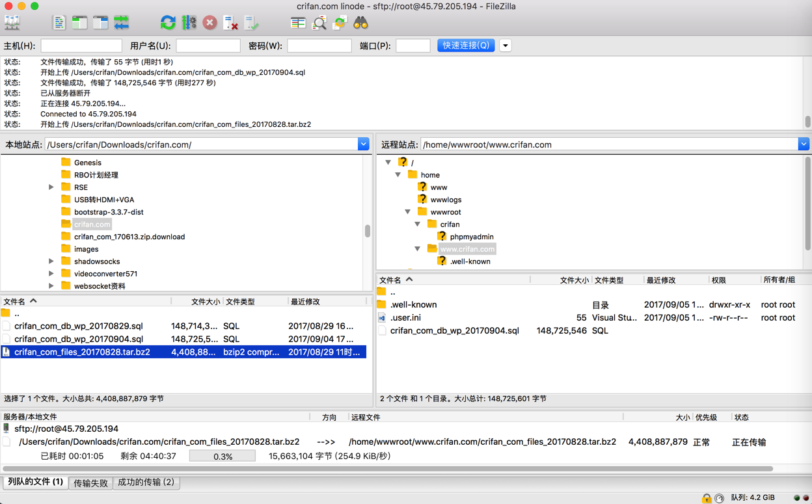The height and width of the screenshot is (504, 812).
Task: Select the bootstrap-3.3.7-dist folder
Action: pos(109,212)
